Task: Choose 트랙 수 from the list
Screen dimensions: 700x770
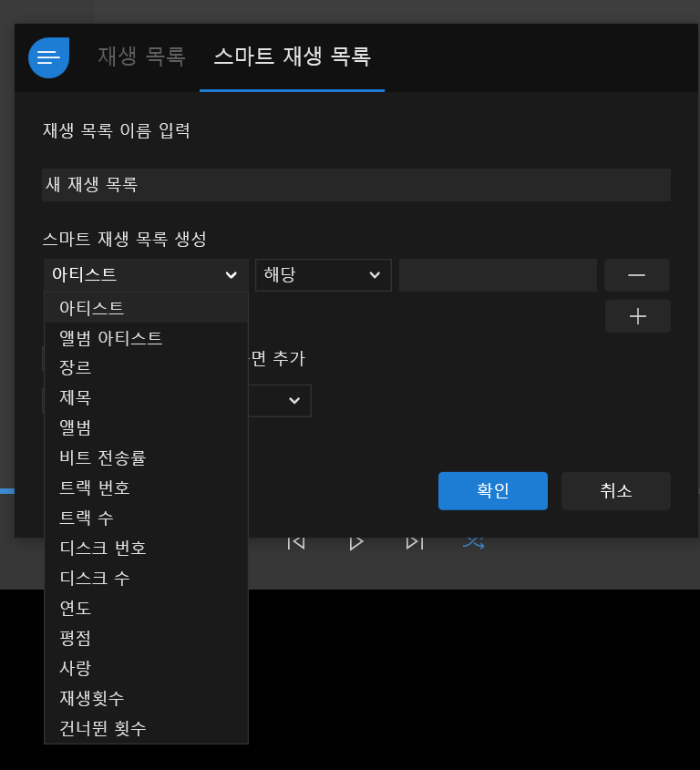Action: coord(146,518)
